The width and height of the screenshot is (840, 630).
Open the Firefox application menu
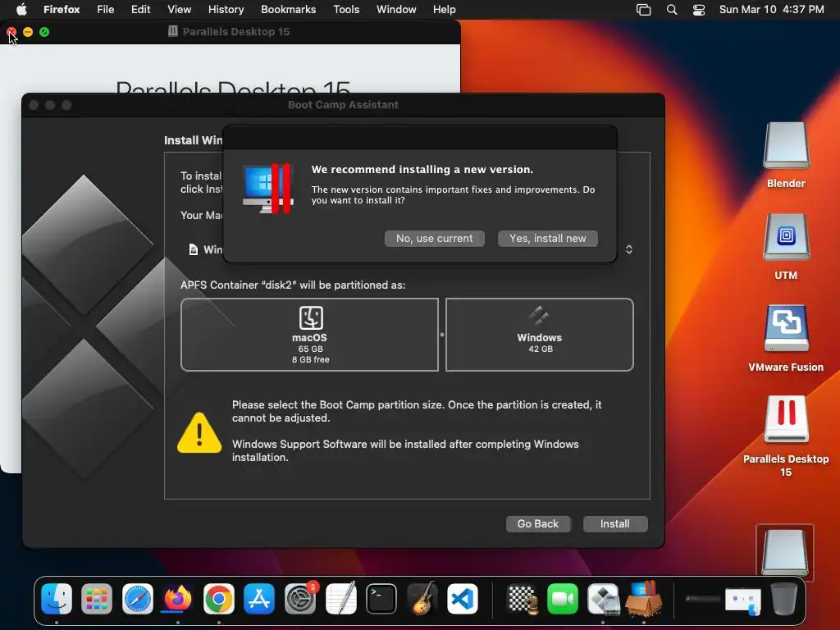point(62,9)
